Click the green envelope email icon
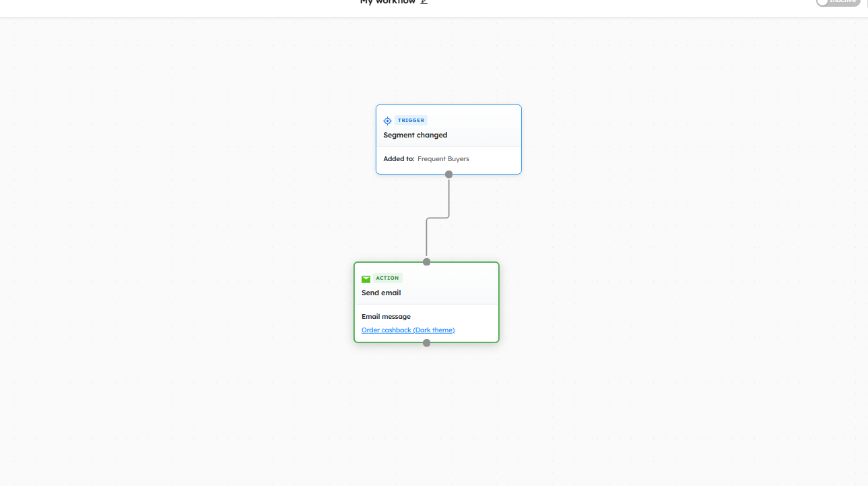Viewport: 868px width, 486px height. [x=366, y=279]
